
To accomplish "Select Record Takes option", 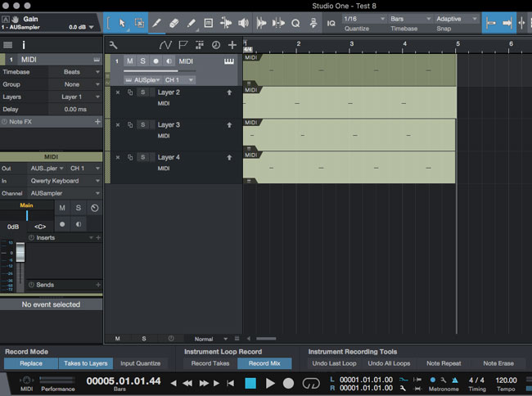I will pyautogui.click(x=210, y=363).
